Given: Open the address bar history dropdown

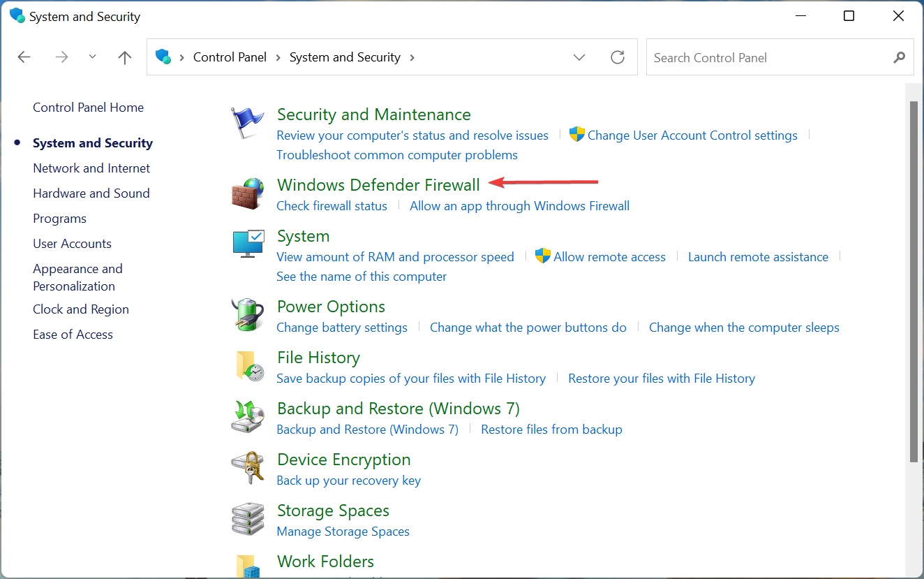Looking at the screenshot, I should 579,57.
